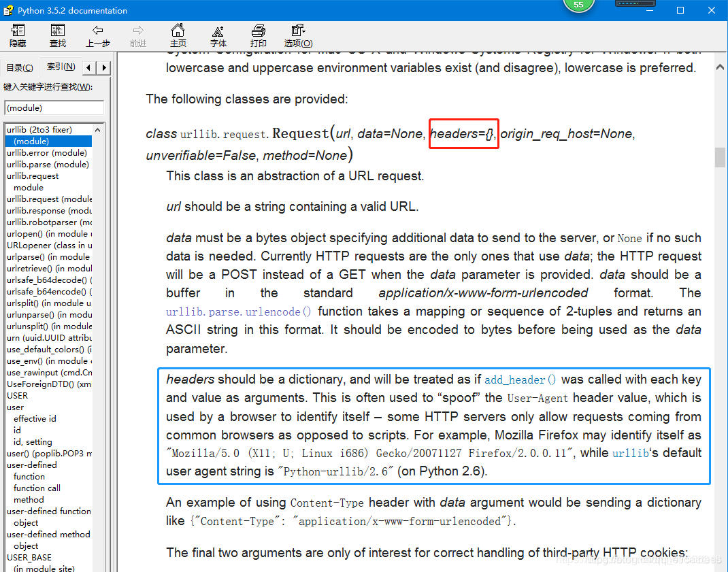Select 'use_rawinput (cmd.Cmd' index entry
This screenshot has width=728, height=572.
[x=49, y=372]
